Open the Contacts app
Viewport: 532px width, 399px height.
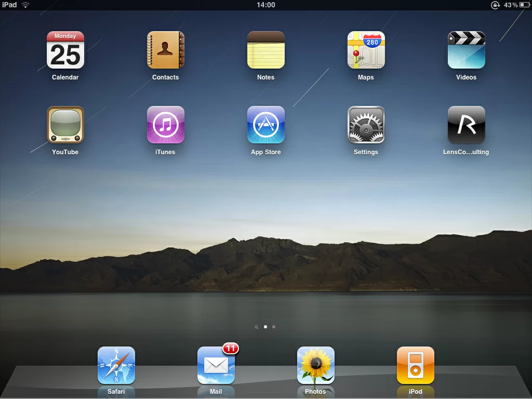pyautogui.click(x=166, y=50)
